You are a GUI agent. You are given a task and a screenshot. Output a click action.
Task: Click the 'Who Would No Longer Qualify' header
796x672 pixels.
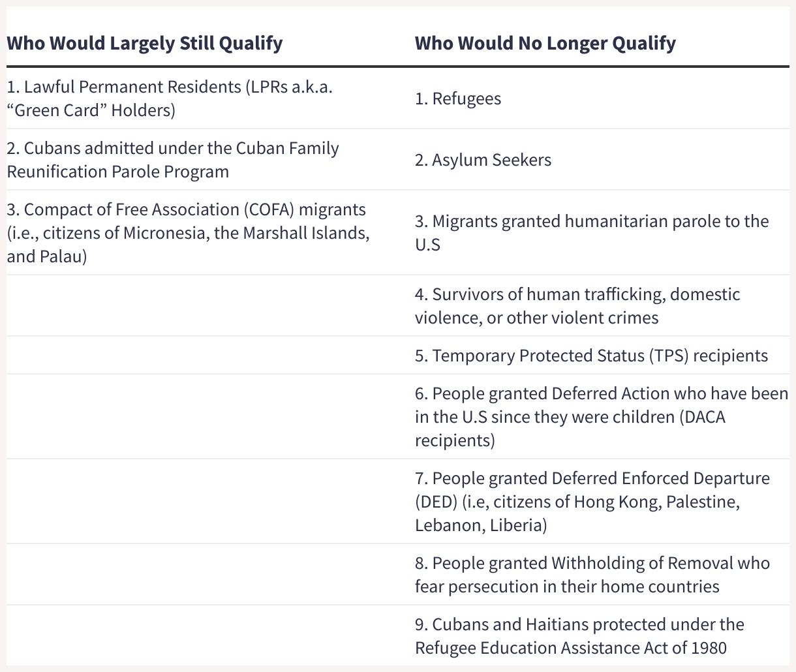[545, 44]
